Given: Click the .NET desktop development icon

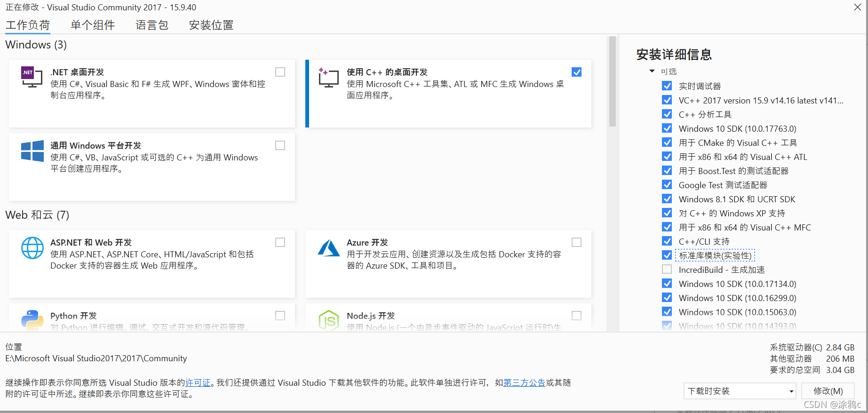Looking at the screenshot, I should click(x=32, y=77).
